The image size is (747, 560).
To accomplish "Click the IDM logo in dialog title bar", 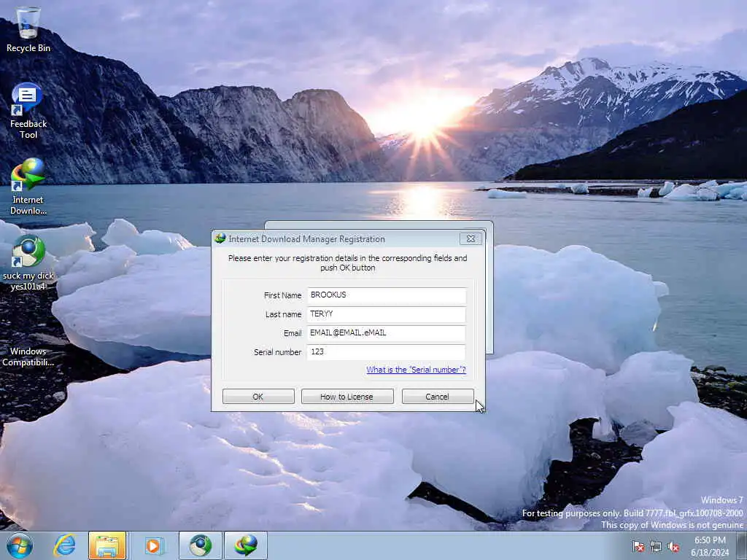I will point(220,238).
